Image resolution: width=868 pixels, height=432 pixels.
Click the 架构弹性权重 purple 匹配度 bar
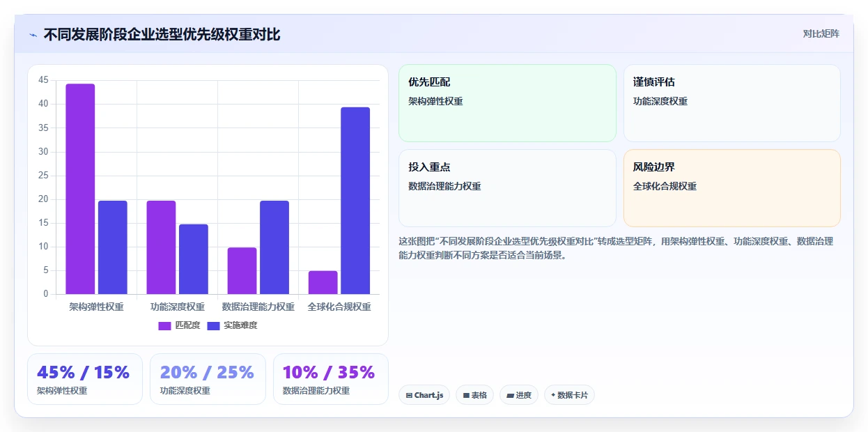(x=80, y=189)
